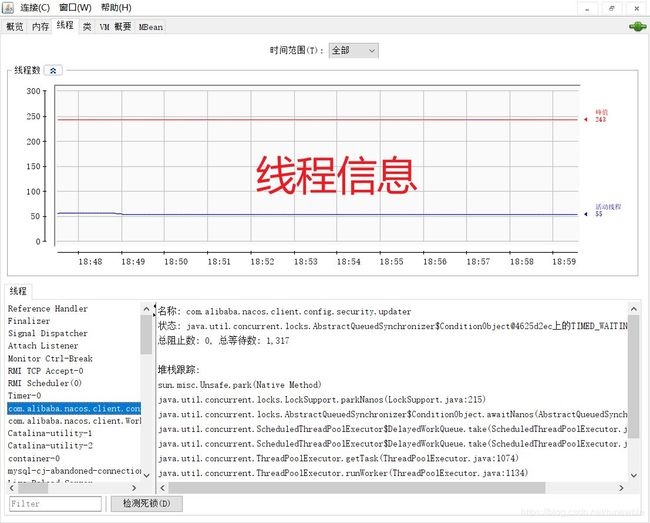Click the 峰值 243 legend label

coord(601,116)
